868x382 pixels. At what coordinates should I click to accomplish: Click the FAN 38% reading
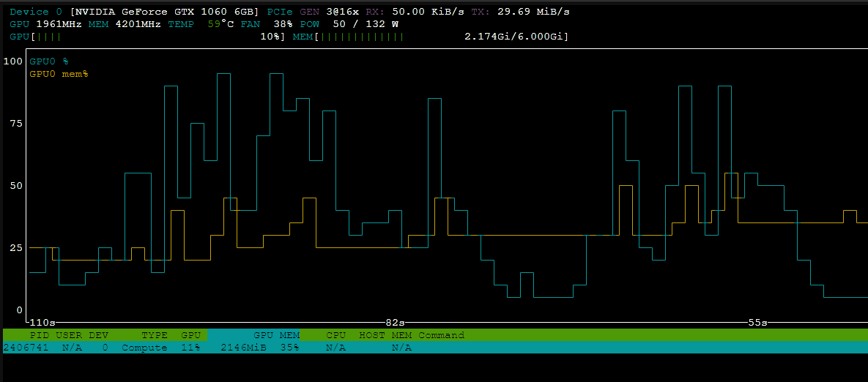coord(267,24)
